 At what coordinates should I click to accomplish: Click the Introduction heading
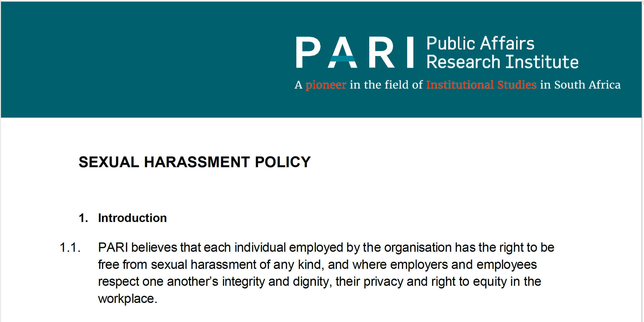(x=132, y=218)
